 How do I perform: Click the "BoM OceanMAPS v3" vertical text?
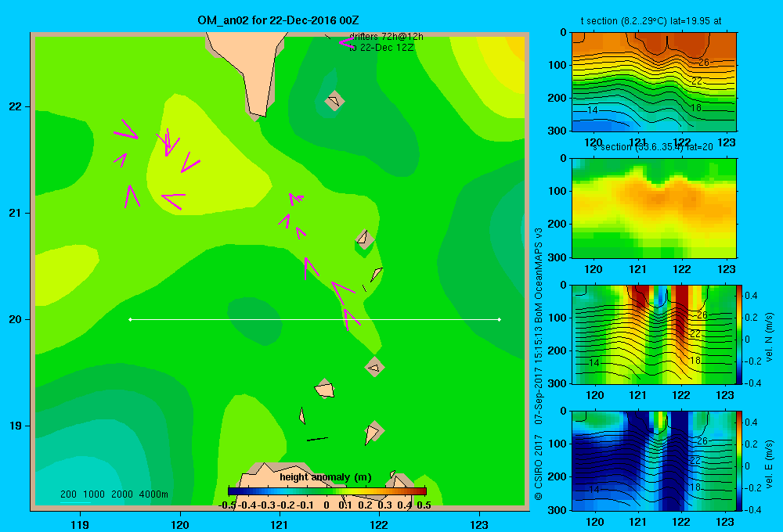[x=539, y=275]
